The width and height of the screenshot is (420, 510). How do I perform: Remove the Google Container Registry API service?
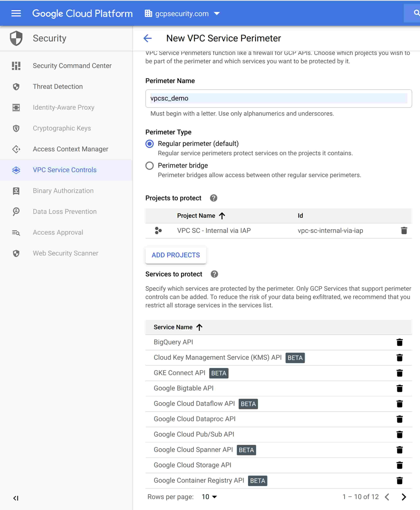click(399, 481)
